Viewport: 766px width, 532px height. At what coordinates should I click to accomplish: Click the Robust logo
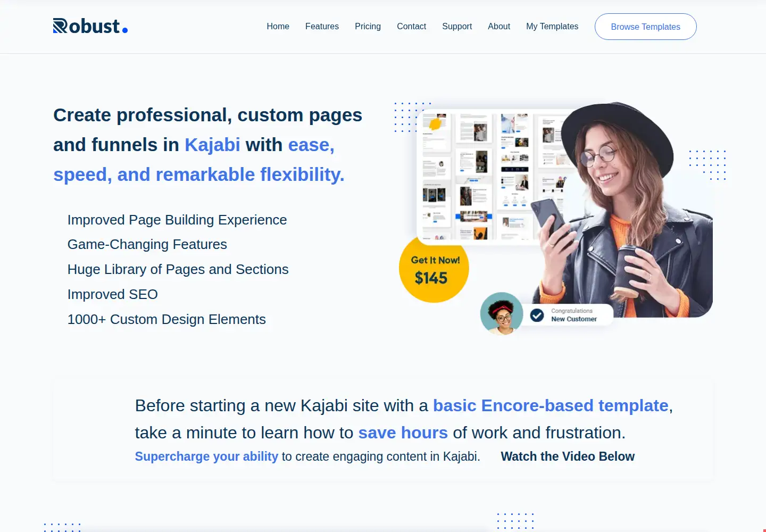[x=90, y=26]
